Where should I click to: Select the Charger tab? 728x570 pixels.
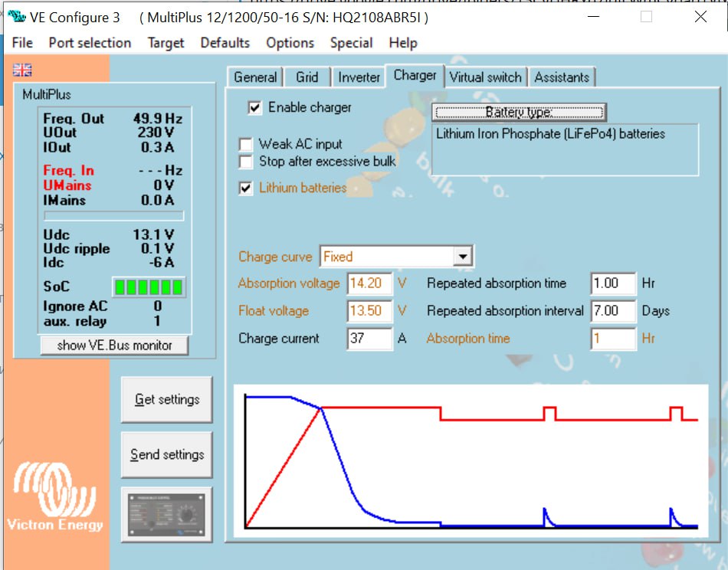(415, 75)
